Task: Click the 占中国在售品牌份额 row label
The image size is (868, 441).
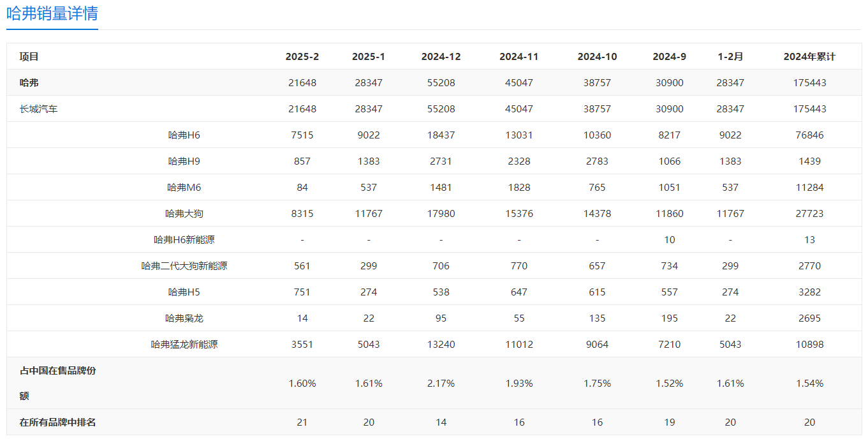Action: click(x=58, y=383)
